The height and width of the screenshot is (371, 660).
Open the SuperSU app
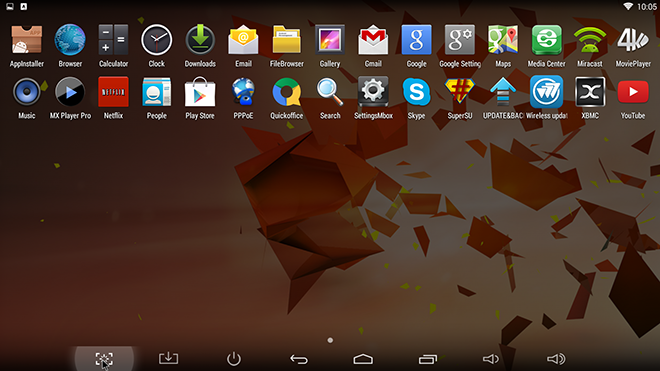(x=460, y=91)
